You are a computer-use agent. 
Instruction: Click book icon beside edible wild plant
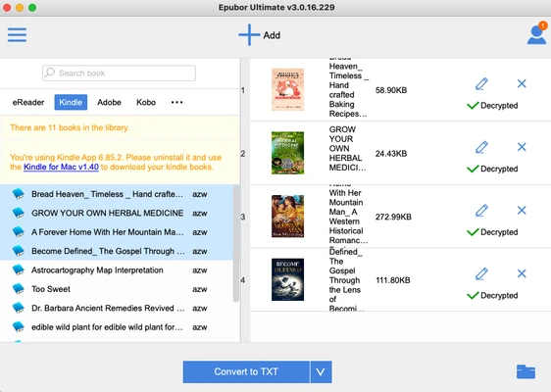click(x=19, y=326)
